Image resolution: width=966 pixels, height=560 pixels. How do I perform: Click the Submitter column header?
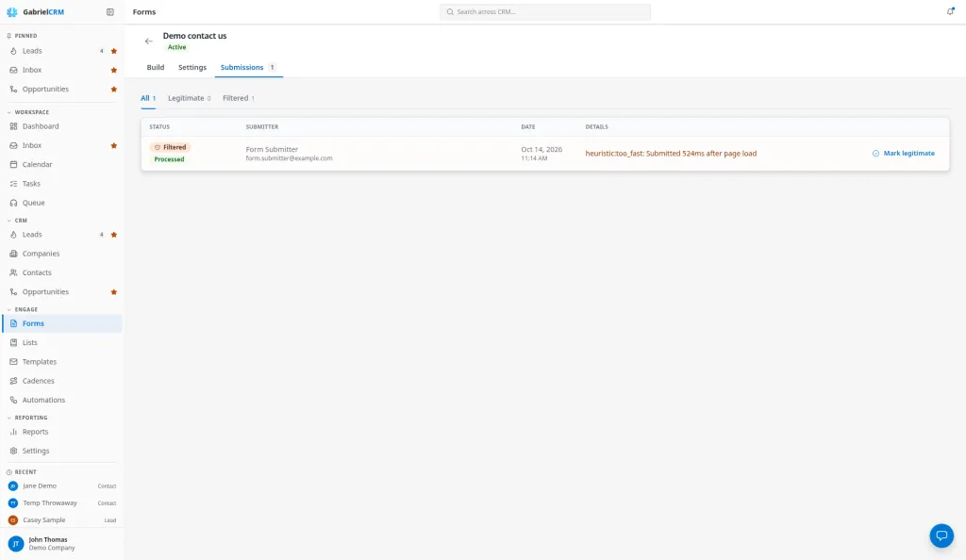click(262, 126)
